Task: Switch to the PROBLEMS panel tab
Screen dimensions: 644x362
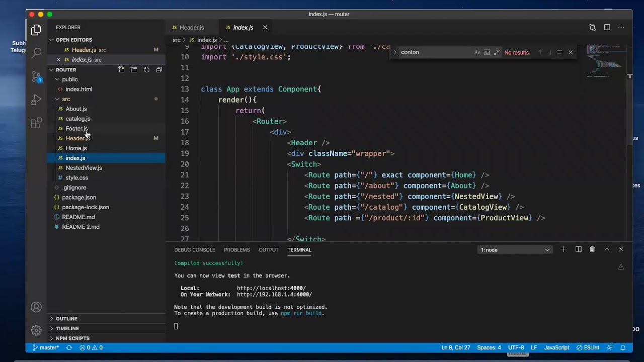Action: tap(236, 250)
